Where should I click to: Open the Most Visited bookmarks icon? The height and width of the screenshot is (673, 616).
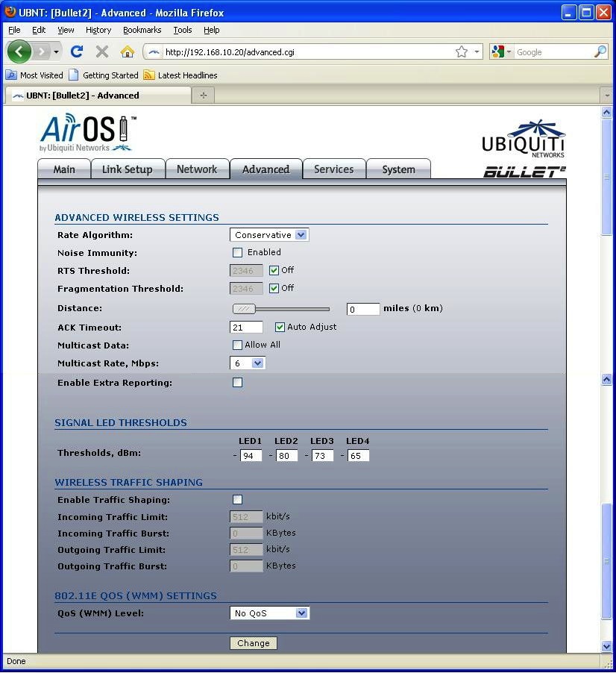[11, 75]
